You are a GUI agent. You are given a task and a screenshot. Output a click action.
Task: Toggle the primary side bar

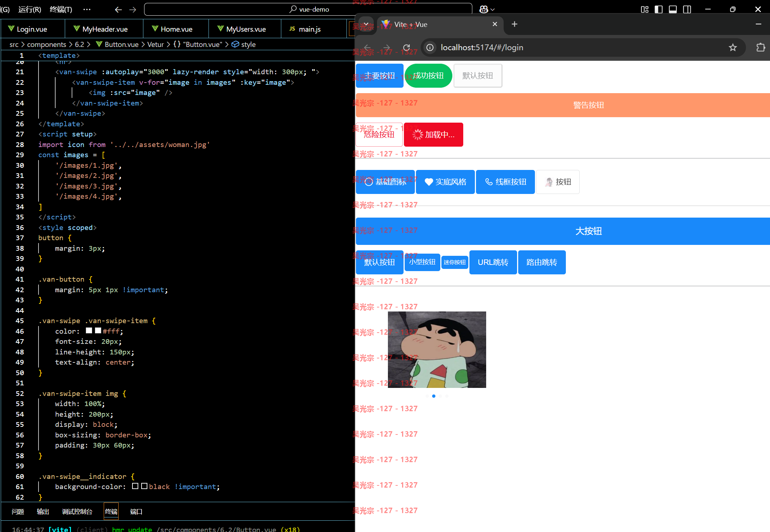pyautogui.click(x=659, y=9)
